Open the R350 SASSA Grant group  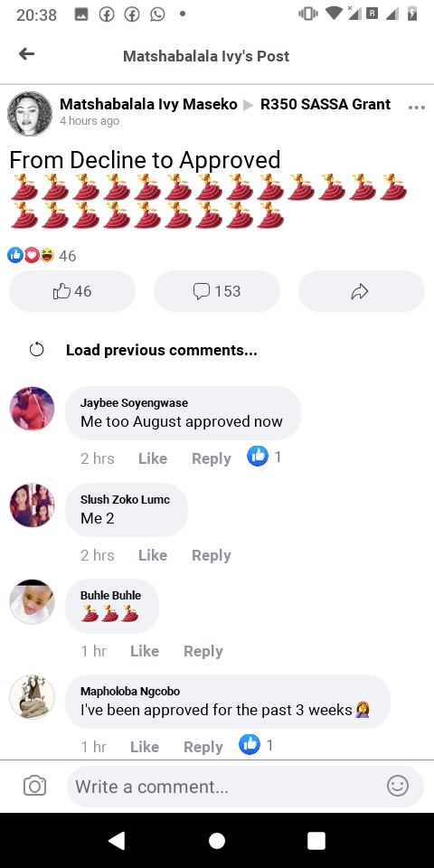coord(325,104)
